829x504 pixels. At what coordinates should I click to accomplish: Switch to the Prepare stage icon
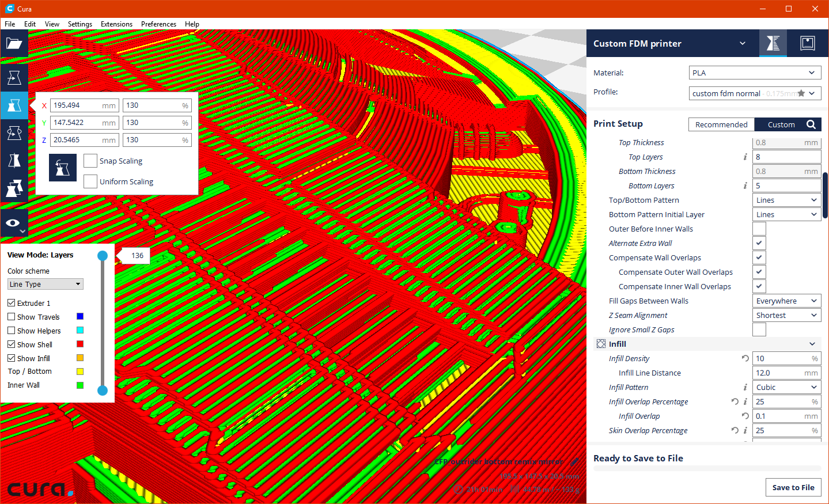pyautogui.click(x=773, y=43)
